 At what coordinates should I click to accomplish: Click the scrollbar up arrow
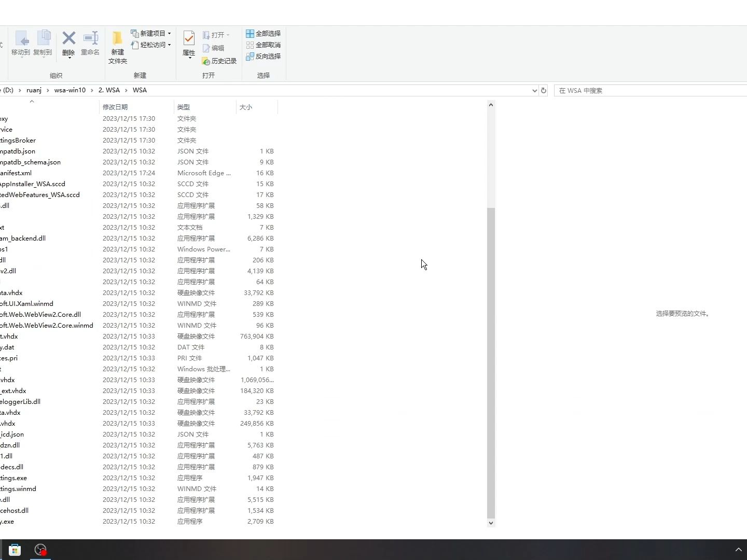click(x=491, y=105)
